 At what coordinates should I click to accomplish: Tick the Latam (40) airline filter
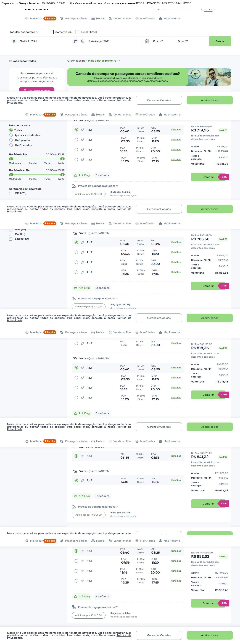(11, 239)
